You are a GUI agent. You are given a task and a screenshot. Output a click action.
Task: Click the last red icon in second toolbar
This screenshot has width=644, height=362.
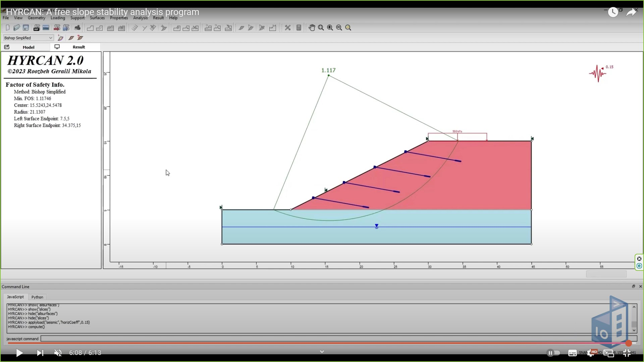click(x=80, y=38)
